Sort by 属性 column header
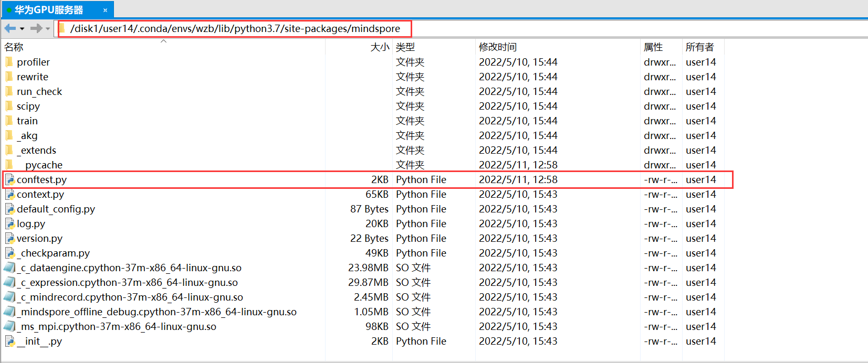Image resolution: width=868 pixels, height=363 pixels. [653, 47]
